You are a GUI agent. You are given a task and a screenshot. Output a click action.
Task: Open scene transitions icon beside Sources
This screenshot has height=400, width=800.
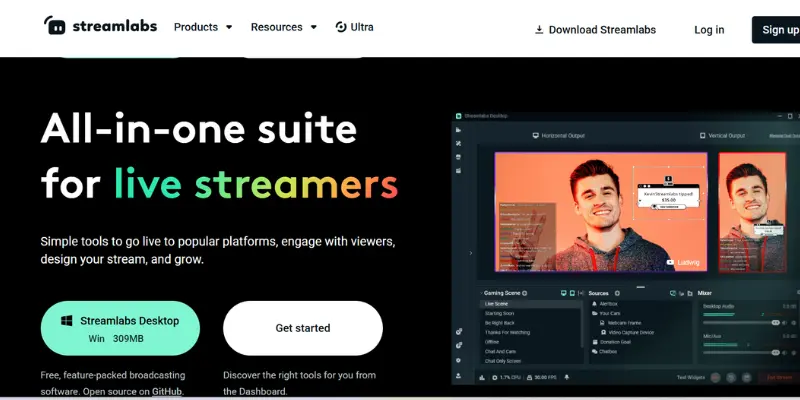click(581, 293)
